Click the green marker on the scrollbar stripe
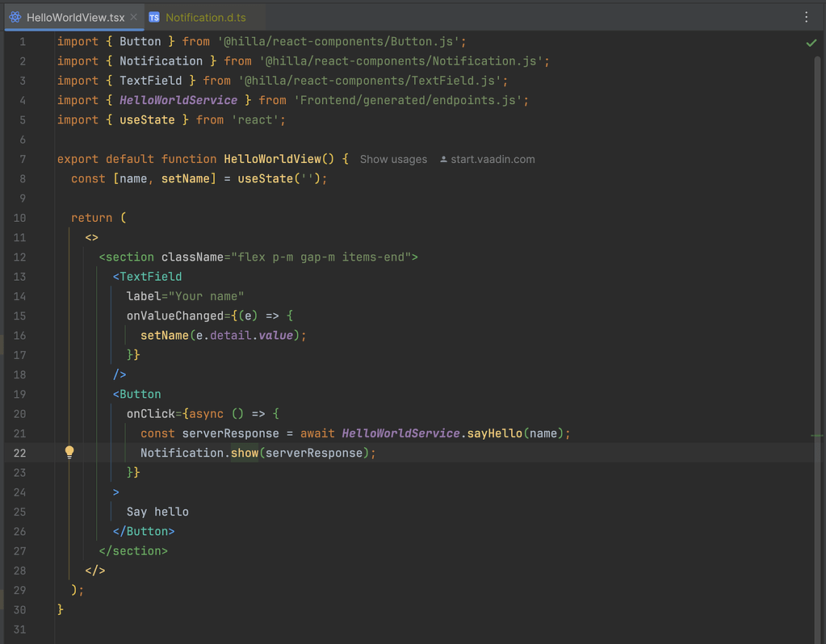 [x=816, y=435]
